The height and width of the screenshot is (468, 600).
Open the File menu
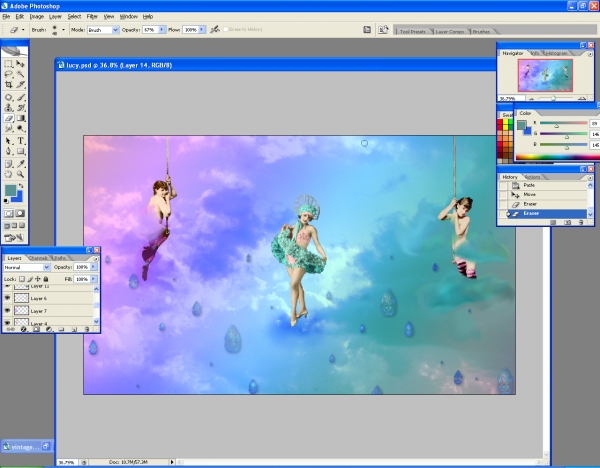[x=6, y=16]
